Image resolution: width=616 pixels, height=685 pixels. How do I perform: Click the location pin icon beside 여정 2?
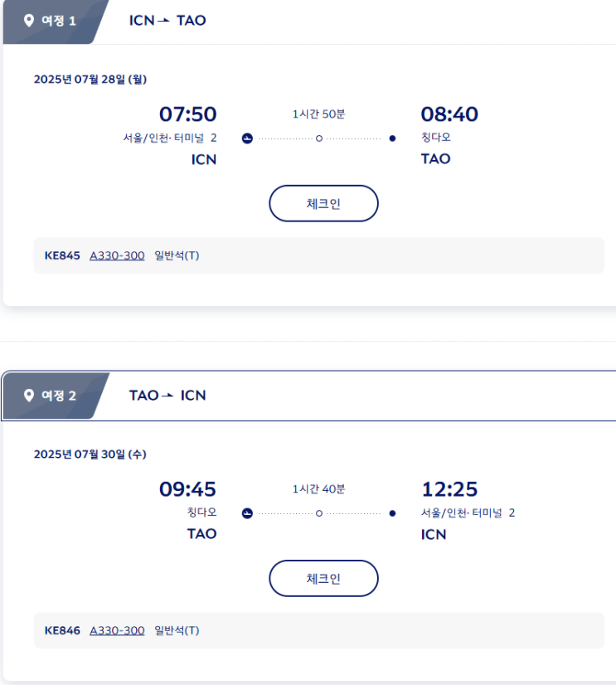click(29, 396)
